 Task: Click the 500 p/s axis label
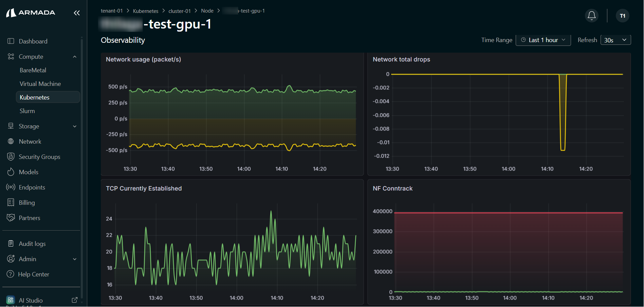[118, 87]
